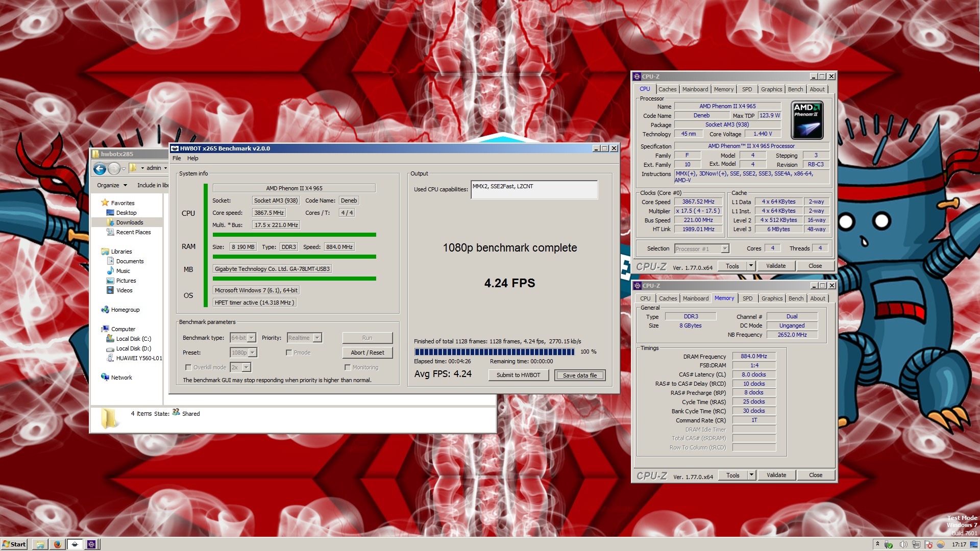
Task: Open the Preset 1080p dropdown
Action: pos(243,353)
